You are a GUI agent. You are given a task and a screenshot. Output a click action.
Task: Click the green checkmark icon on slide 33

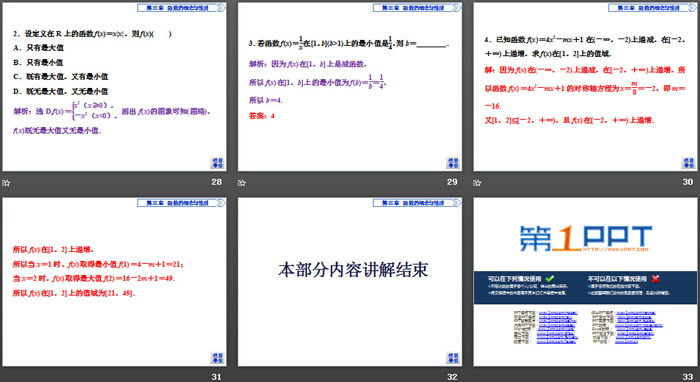click(x=550, y=278)
